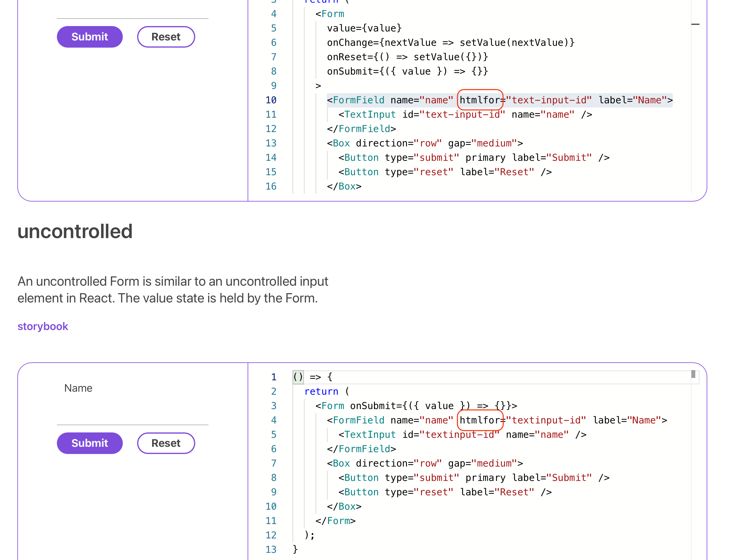Open the storybook link
739x560 pixels.
43,326
